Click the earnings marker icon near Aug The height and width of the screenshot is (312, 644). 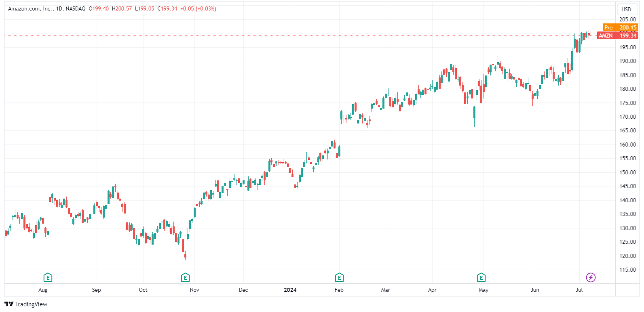coord(48,277)
